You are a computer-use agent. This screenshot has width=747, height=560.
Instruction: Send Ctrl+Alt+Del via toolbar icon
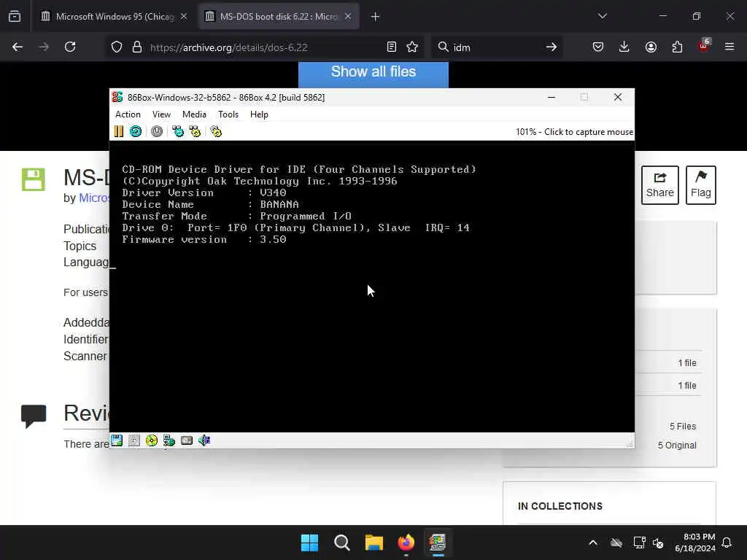click(178, 131)
